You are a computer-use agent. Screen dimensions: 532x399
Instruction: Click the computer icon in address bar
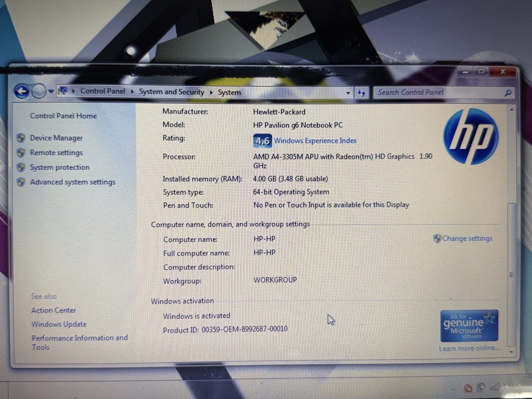coord(63,91)
